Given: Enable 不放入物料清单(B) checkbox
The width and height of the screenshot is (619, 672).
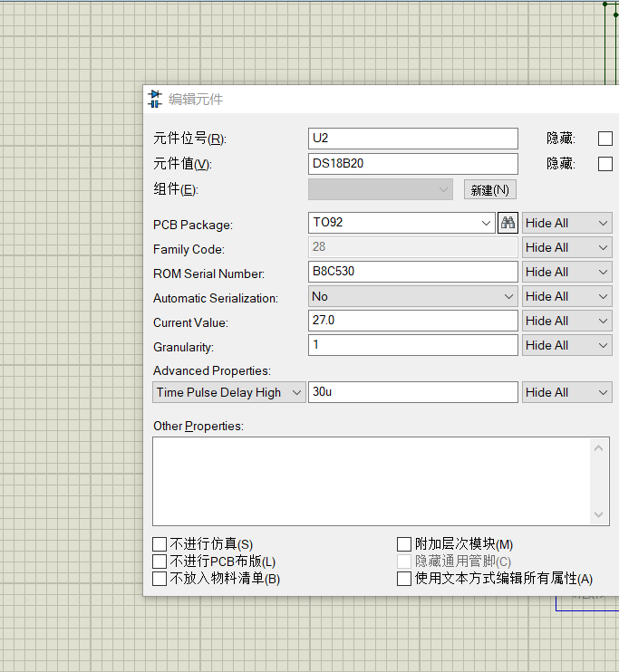Looking at the screenshot, I should tap(160, 579).
